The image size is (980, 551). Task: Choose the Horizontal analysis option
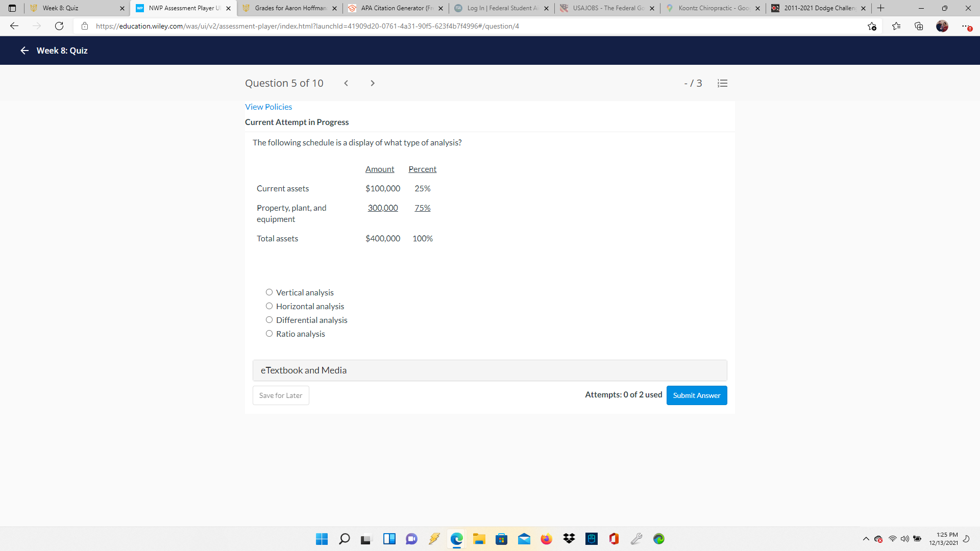pos(269,306)
